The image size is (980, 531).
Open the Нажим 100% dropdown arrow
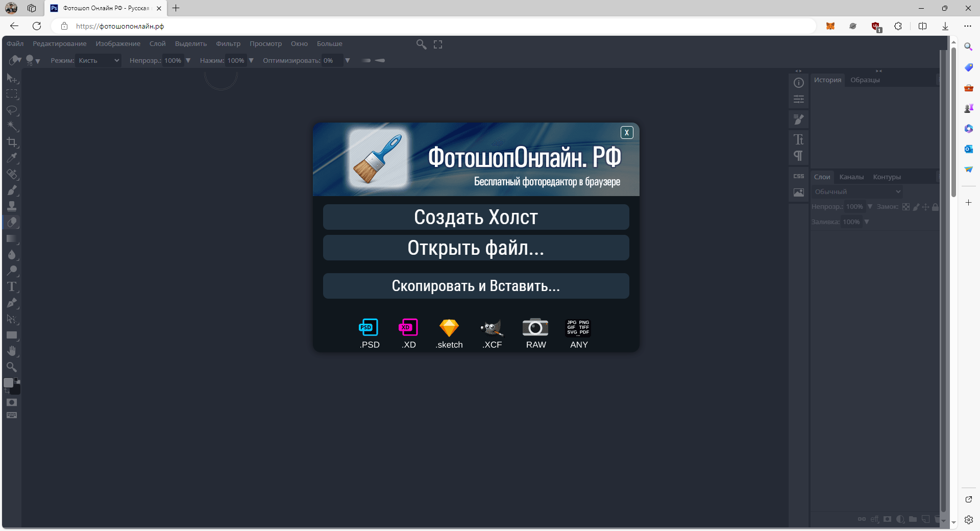point(251,60)
